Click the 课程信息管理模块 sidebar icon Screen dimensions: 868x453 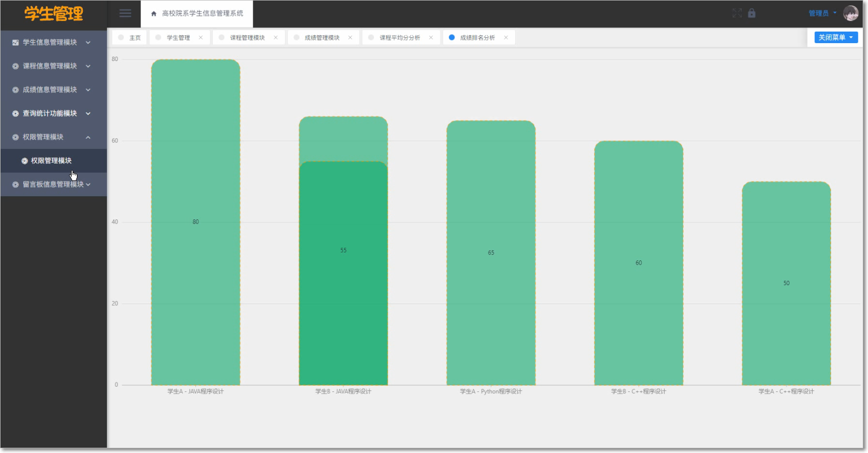(x=15, y=66)
